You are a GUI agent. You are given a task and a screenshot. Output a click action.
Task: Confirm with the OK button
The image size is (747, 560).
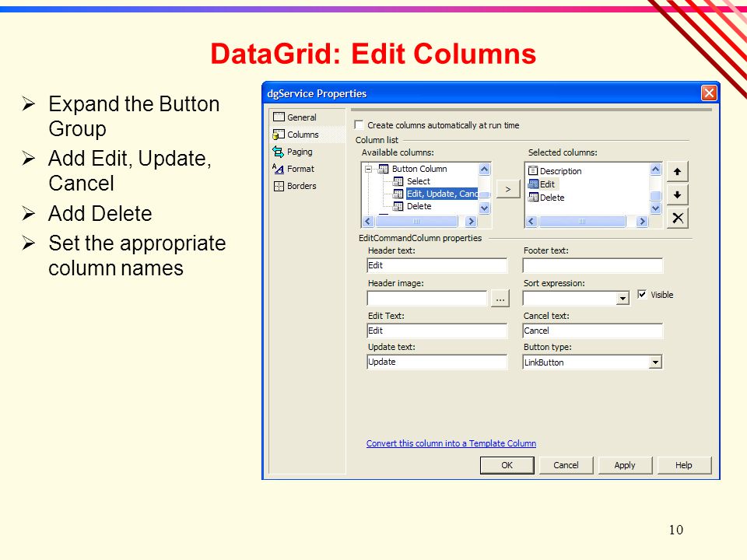click(x=507, y=465)
